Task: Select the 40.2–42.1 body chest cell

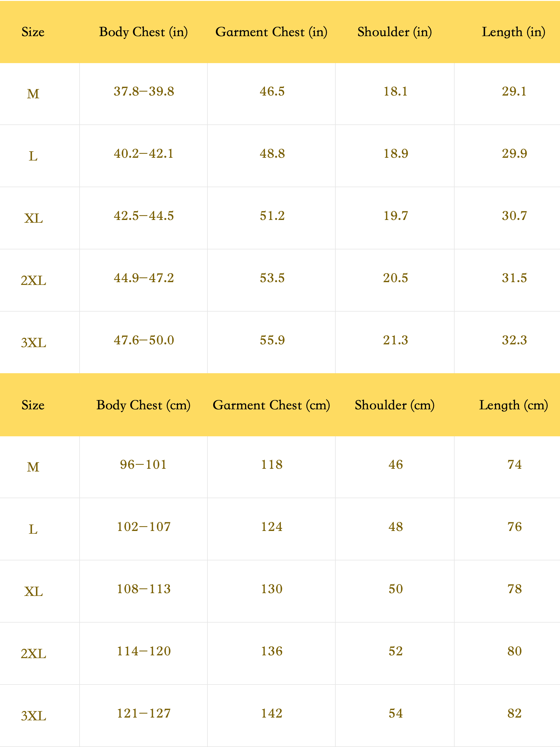Action: coord(144,154)
